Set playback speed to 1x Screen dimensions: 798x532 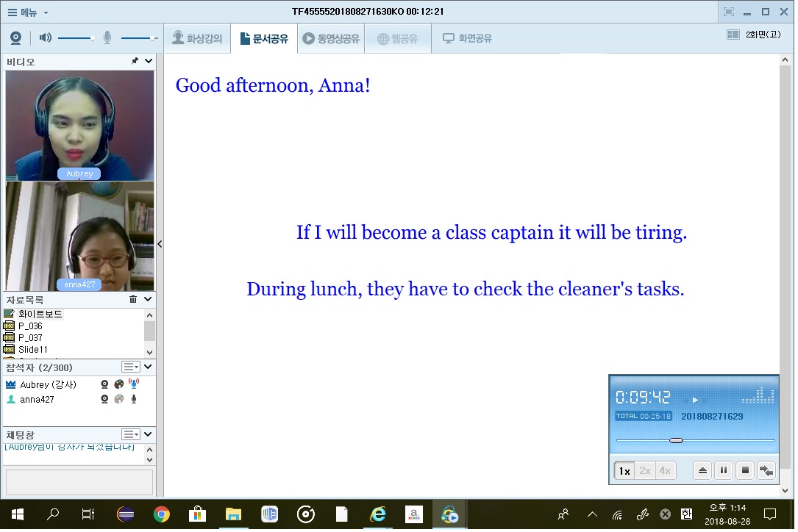[624, 470]
